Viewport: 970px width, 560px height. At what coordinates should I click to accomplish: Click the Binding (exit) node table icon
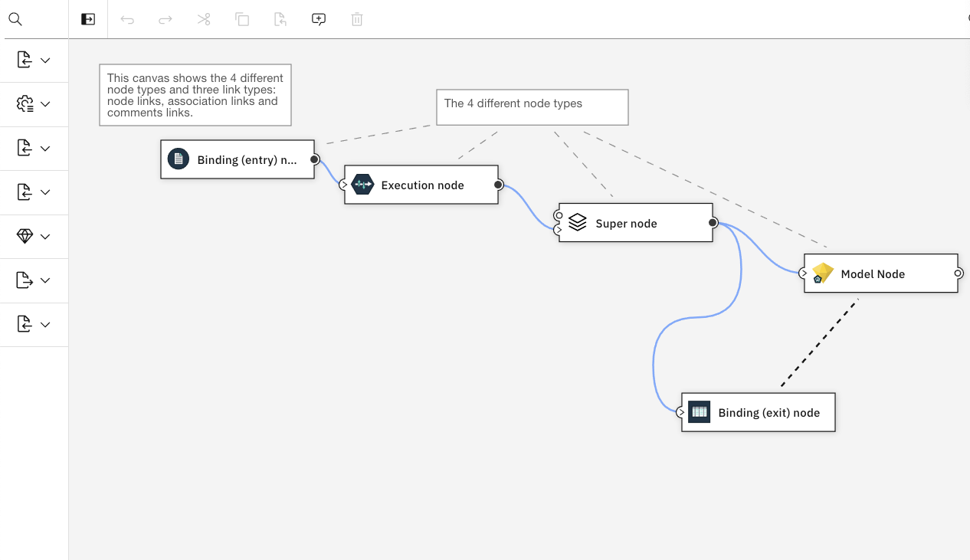(x=699, y=411)
